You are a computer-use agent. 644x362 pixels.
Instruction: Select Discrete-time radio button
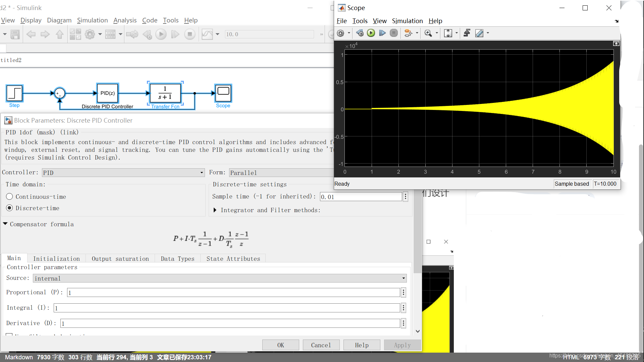(9, 208)
